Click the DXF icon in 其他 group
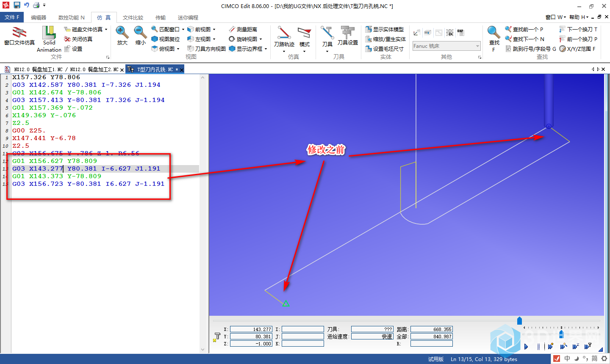 pyautogui.click(x=460, y=32)
